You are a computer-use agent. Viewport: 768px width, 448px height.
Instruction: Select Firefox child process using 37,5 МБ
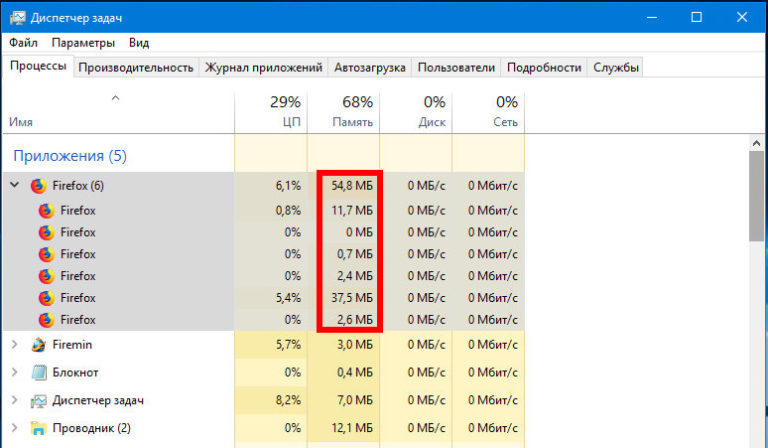coord(78,298)
